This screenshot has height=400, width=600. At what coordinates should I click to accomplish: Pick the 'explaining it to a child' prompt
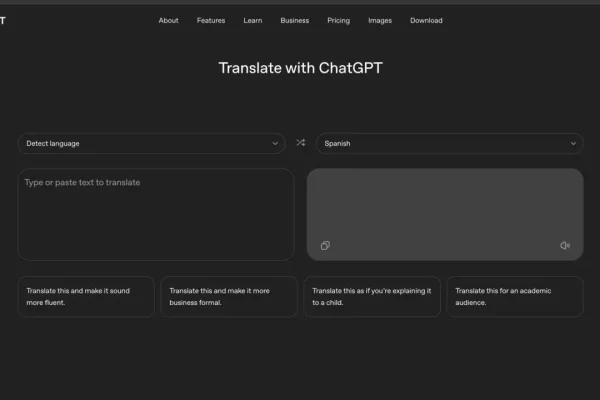(372, 296)
